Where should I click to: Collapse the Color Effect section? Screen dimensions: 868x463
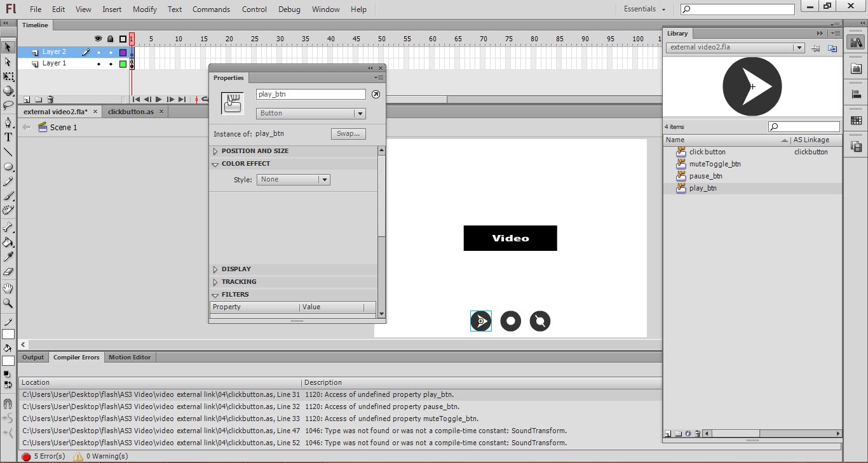[x=215, y=164]
